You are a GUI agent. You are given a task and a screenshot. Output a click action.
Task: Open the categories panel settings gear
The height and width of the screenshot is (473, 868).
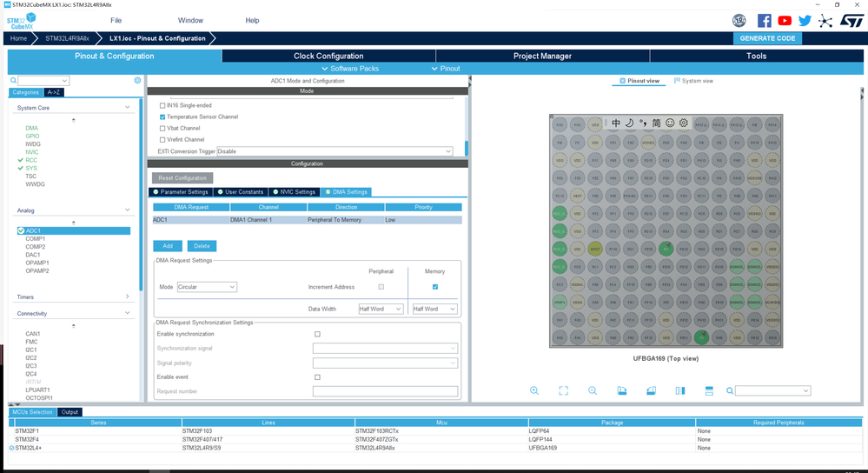click(x=137, y=80)
